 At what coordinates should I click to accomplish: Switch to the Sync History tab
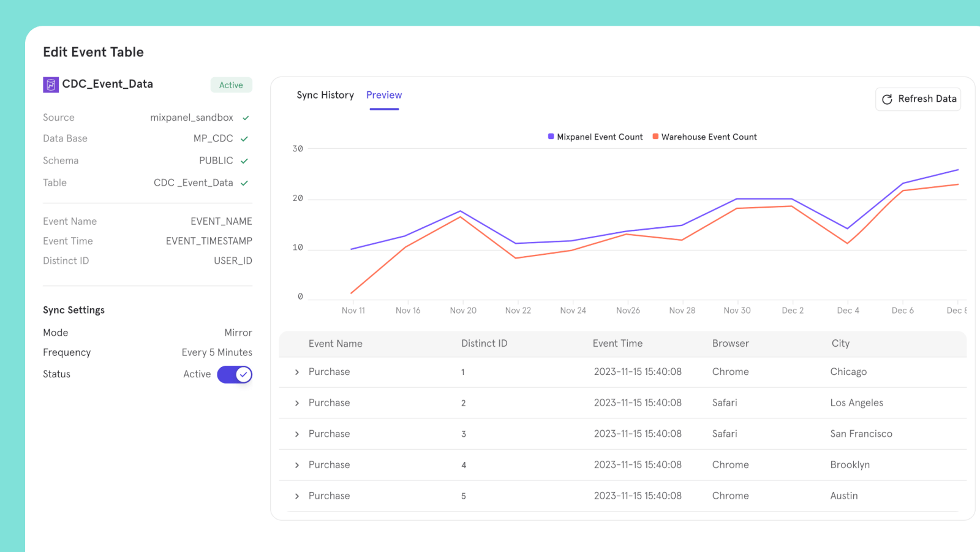pyautogui.click(x=325, y=95)
